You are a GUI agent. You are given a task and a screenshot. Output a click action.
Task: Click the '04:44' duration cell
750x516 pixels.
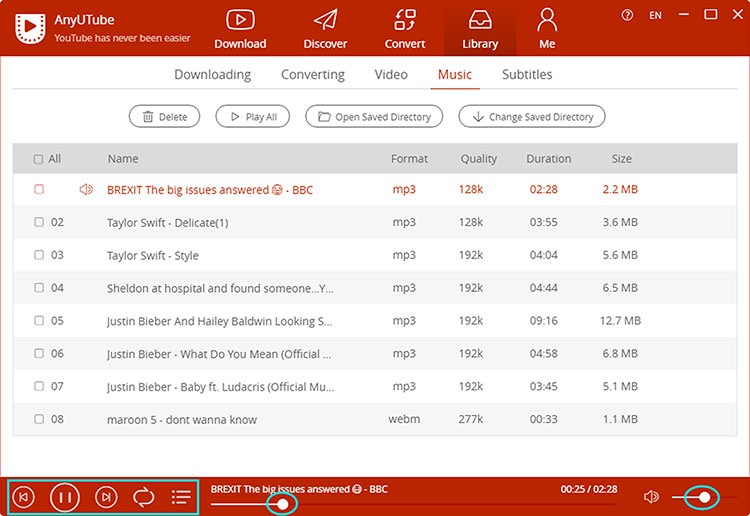coord(543,288)
